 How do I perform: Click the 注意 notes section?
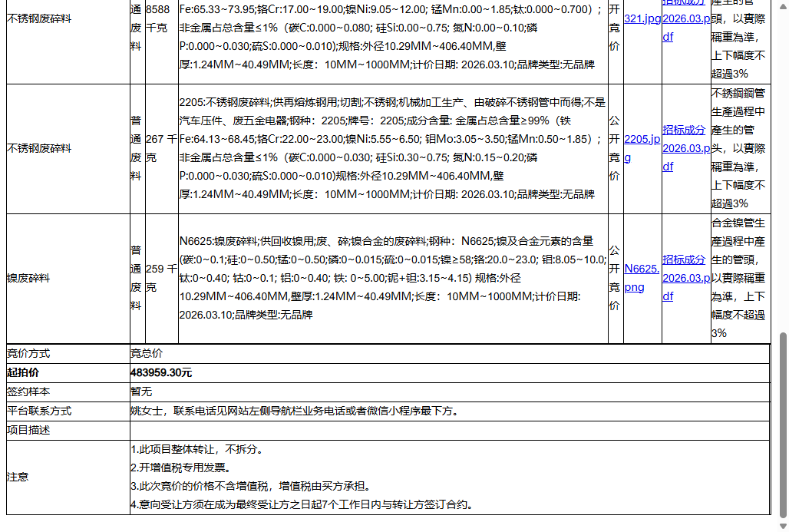(18, 477)
